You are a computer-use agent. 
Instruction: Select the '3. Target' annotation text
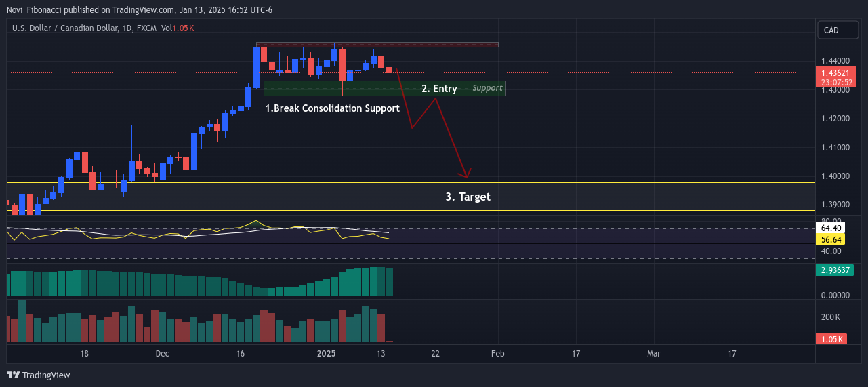tap(468, 197)
